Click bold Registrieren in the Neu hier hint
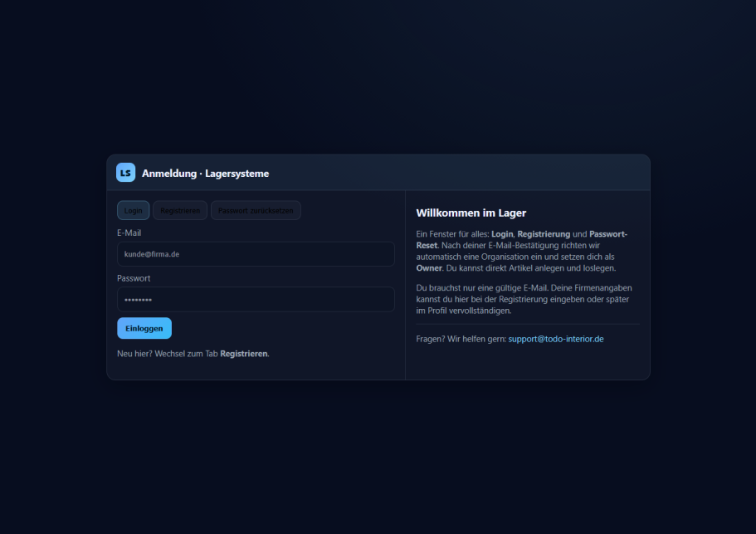Viewport: 756px width, 534px height. click(244, 354)
